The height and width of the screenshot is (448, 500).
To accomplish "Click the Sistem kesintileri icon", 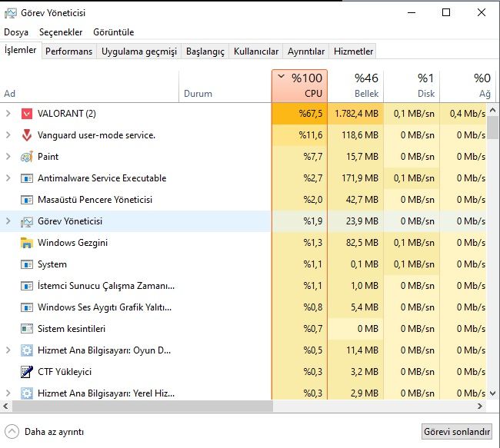I will coord(27,329).
